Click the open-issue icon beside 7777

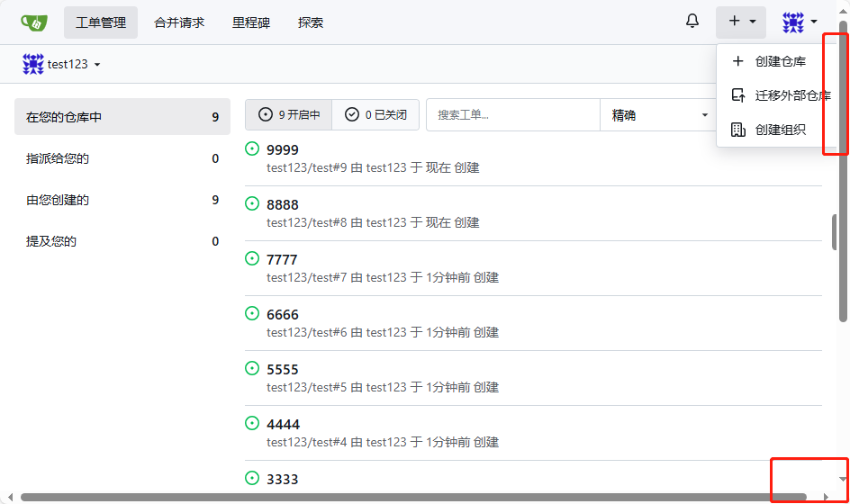tap(252, 259)
